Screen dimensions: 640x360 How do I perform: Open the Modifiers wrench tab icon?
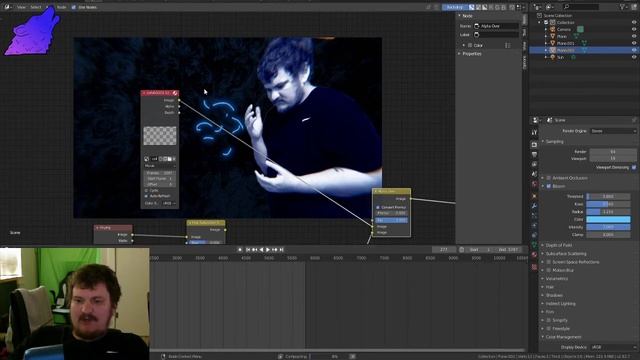(x=534, y=206)
